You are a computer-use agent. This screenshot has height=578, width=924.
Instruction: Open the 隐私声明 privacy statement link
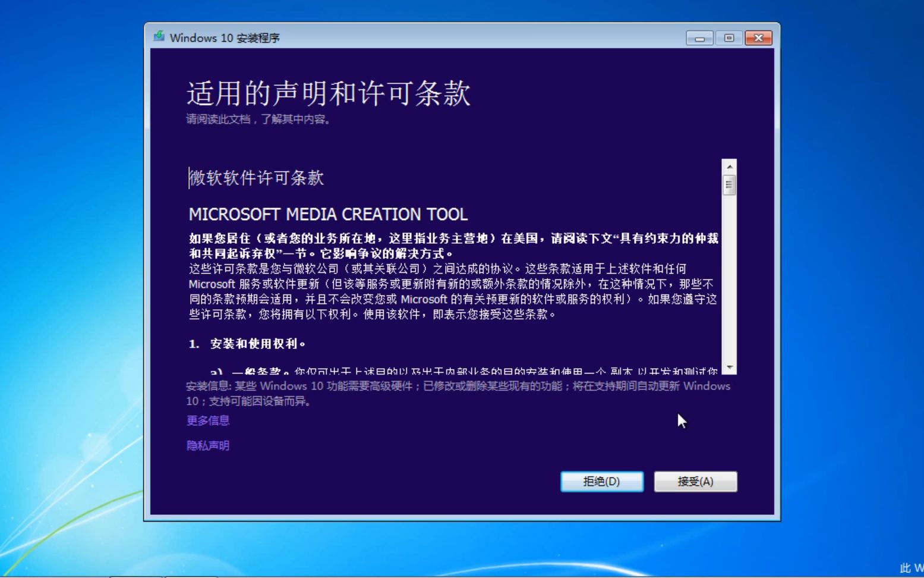coord(207,445)
